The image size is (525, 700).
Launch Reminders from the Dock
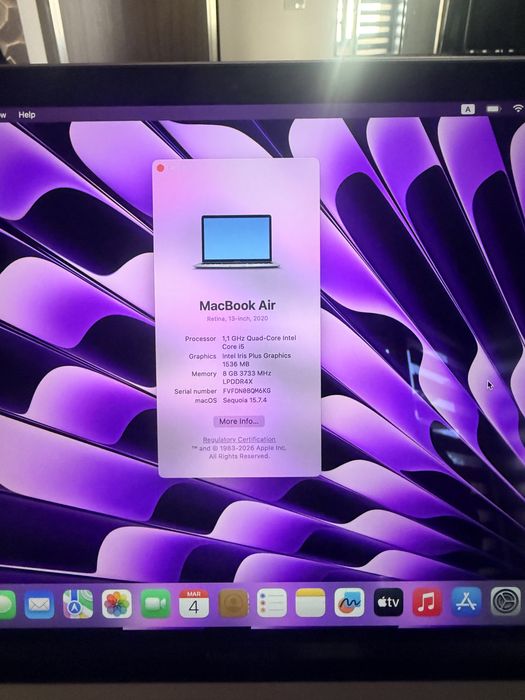tap(272, 603)
